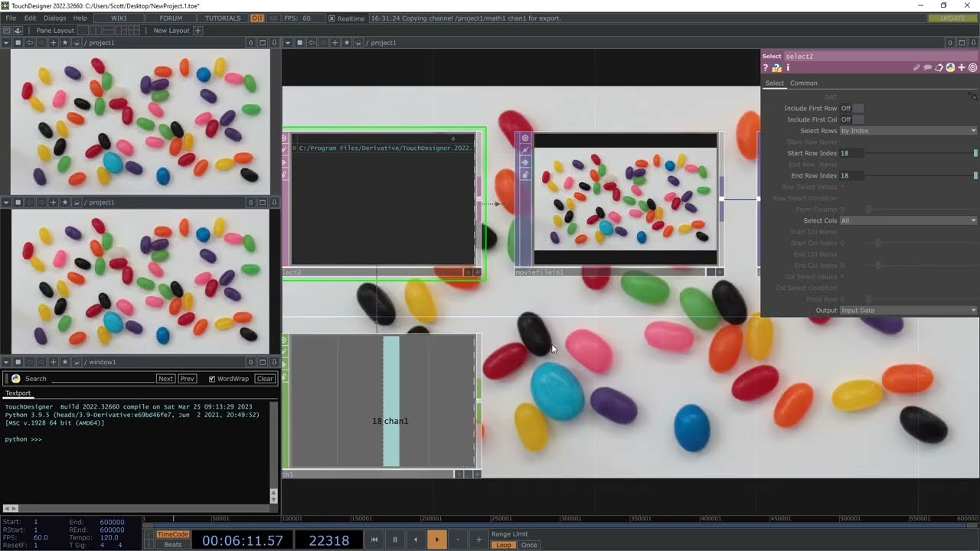Click the Start Row Index value field
The width and height of the screenshot is (980, 551).
pyautogui.click(x=851, y=154)
